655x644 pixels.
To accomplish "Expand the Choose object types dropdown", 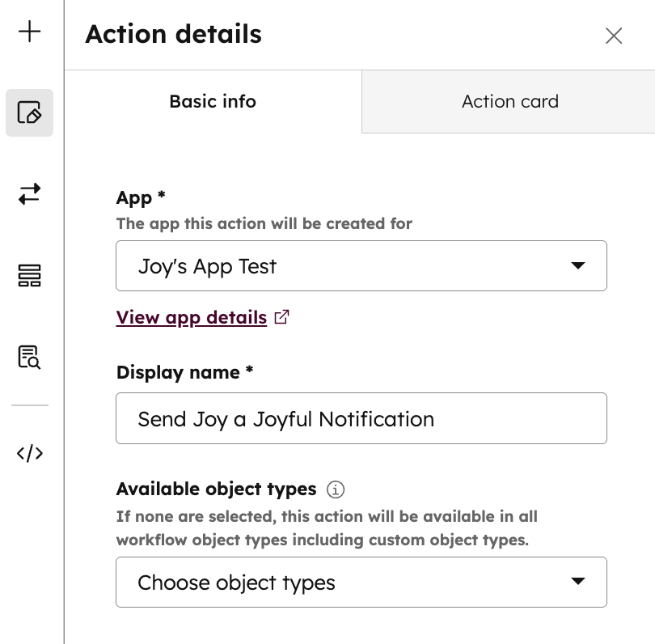I will (361, 583).
